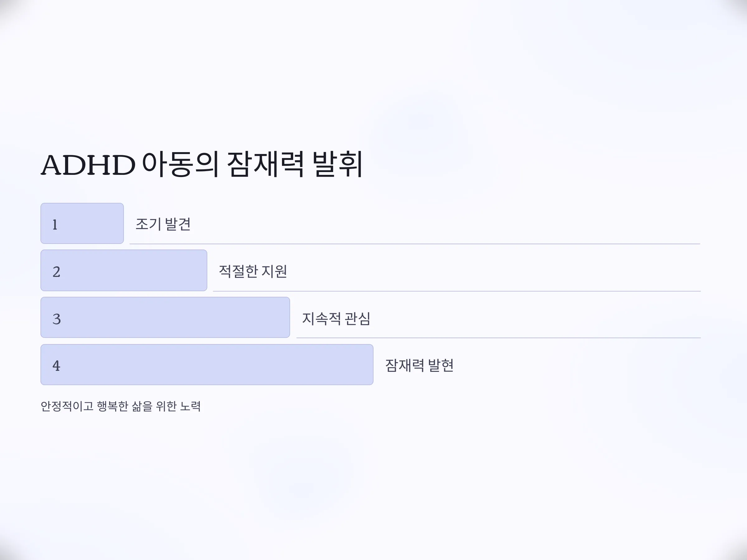The width and height of the screenshot is (747, 560).
Task: Click the divider line beneath 조기 발견
Action: tap(415, 244)
